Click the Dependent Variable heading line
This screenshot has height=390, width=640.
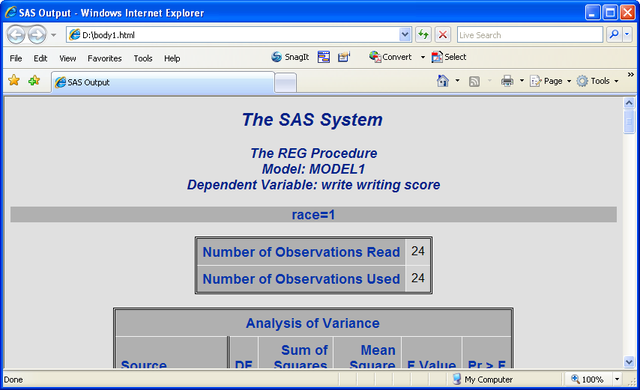[x=313, y=185]
